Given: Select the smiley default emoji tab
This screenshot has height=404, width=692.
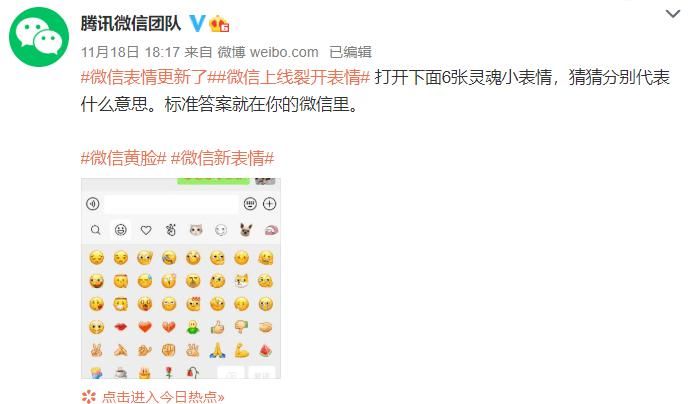Looking at the screenshot, I should (120, 230).
